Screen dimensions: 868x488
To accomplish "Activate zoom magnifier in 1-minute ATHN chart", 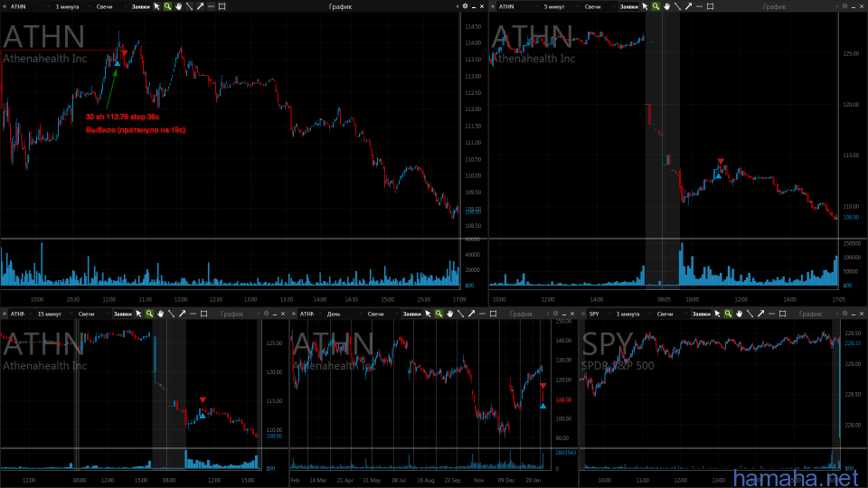I will pyautogui.click(x=167, y=6).
